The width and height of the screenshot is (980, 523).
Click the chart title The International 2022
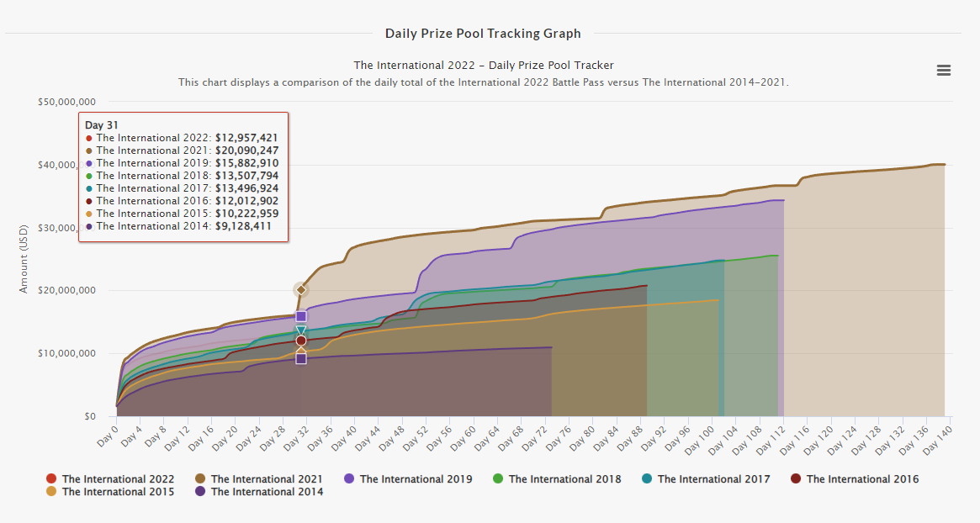pos(485,65)
